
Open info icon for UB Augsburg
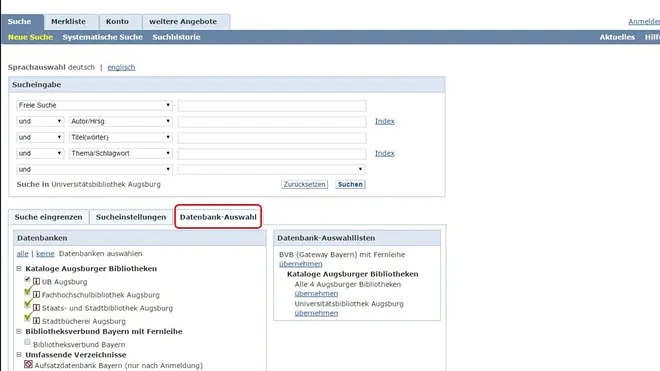(37, 281)
